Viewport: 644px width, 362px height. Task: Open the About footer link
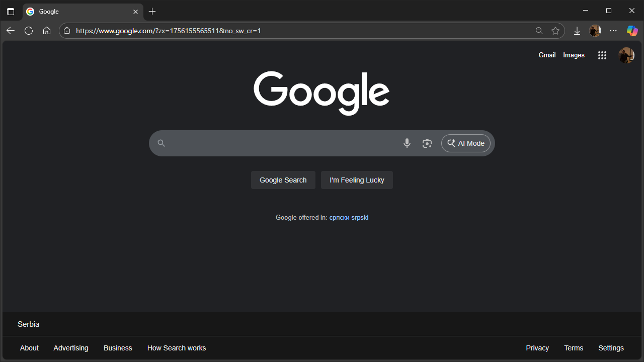point(29,348)
